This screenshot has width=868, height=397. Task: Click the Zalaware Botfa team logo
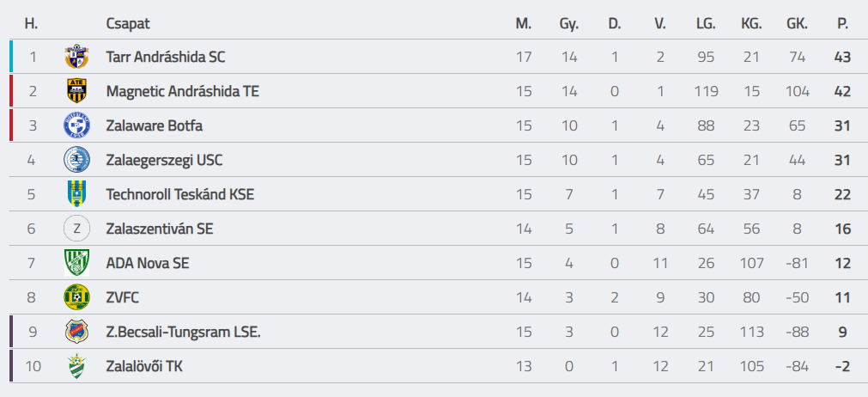(76, 125)
